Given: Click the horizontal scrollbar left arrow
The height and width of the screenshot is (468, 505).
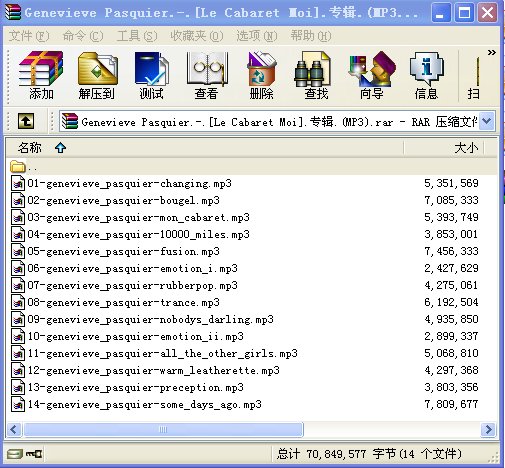Looking at the screenshot, I should (x=14, y=429).
